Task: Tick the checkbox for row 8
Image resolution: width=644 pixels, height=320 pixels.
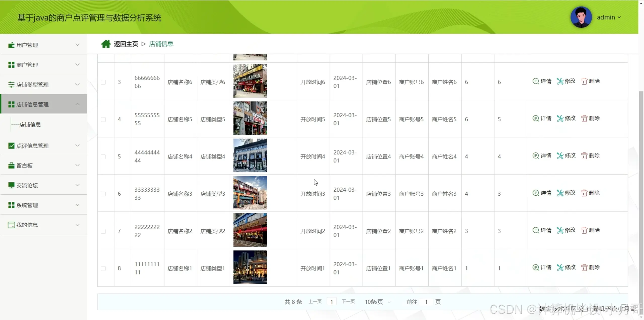Action: [x=103, y=268]
